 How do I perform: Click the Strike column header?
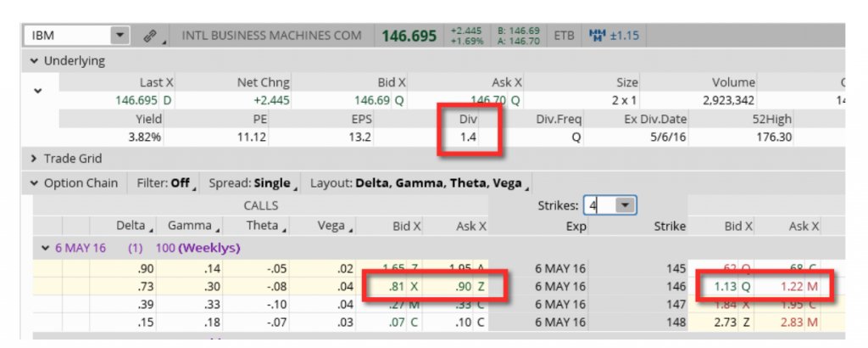click(x=670, y=226)
